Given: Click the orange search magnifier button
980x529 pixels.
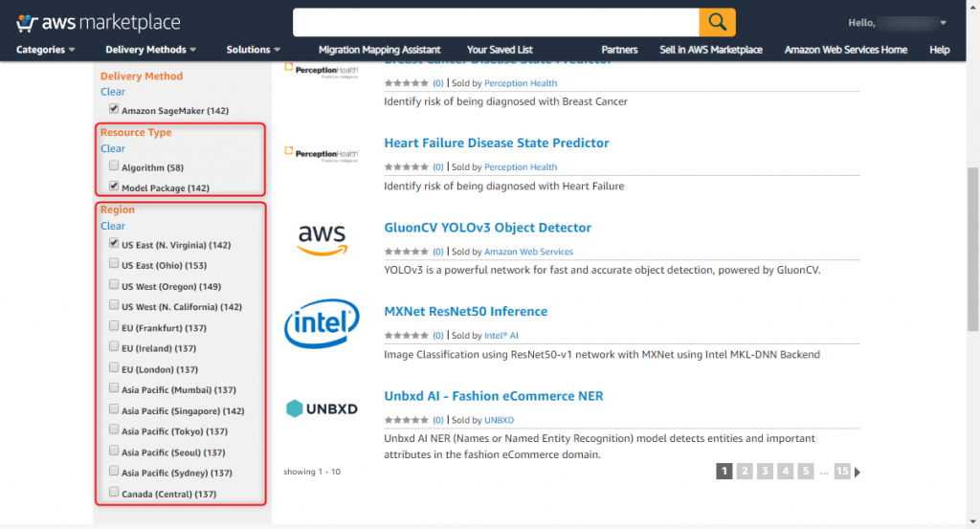Looking at the screenshot, I should coord(717,23).
